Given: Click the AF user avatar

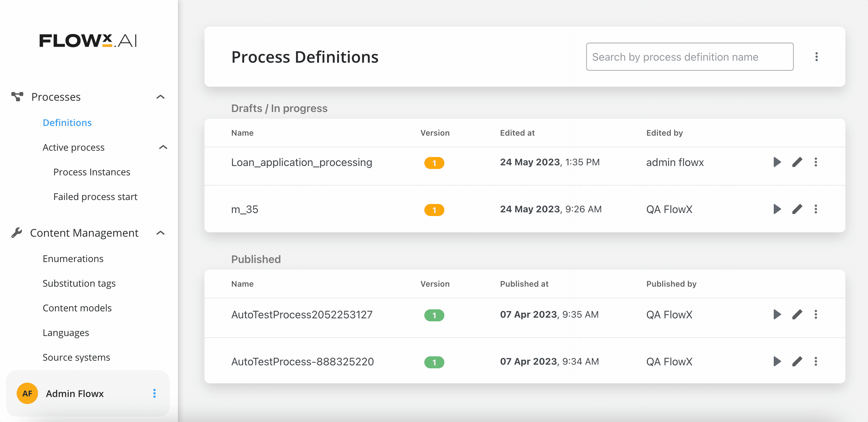Looking at the screenshot, I should pyautogui.click(x=27, y=393).
